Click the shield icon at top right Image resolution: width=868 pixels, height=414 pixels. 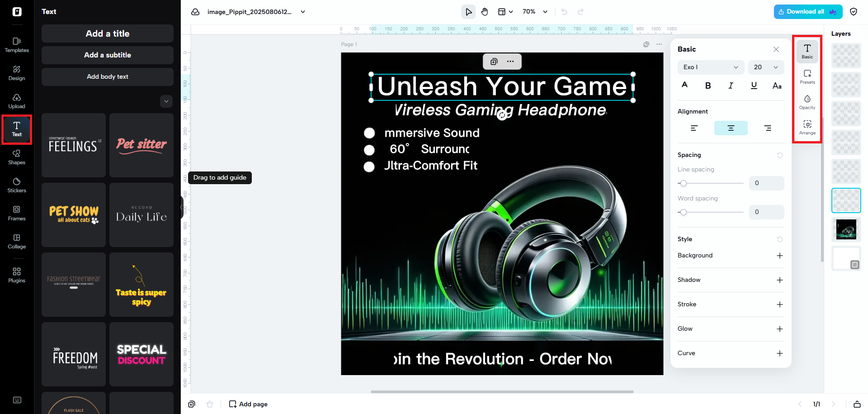point(854,12)
